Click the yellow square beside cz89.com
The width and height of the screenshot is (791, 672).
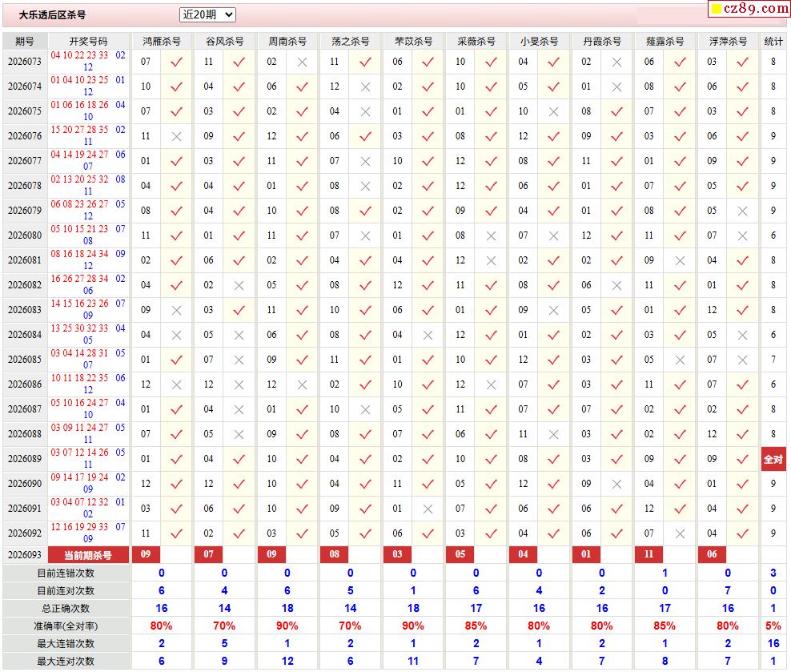pos(716,9)
